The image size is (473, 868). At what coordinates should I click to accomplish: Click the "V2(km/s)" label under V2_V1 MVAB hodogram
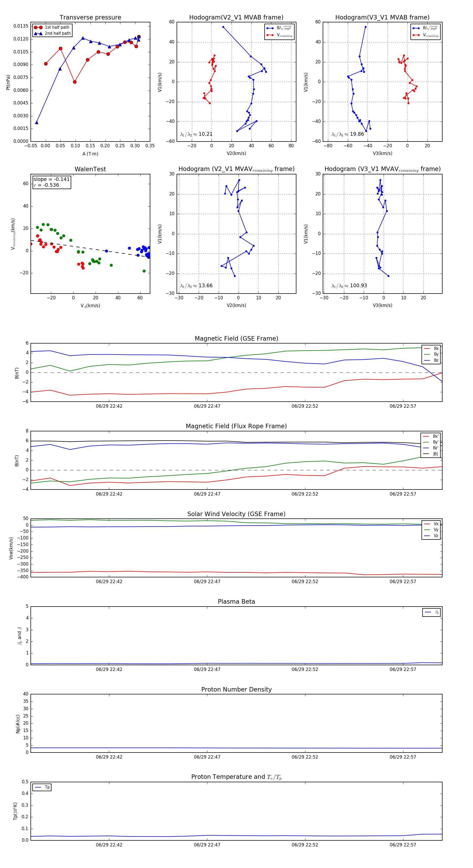tap(236, 154)
